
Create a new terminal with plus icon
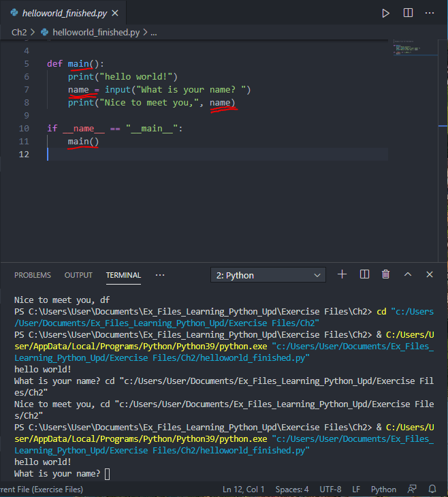342,274
